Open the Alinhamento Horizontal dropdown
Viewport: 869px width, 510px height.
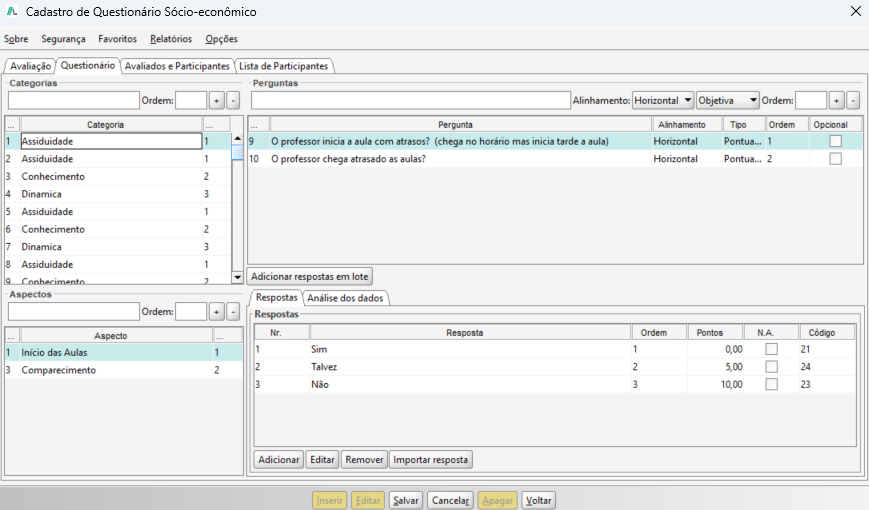[x=663, y=100]
